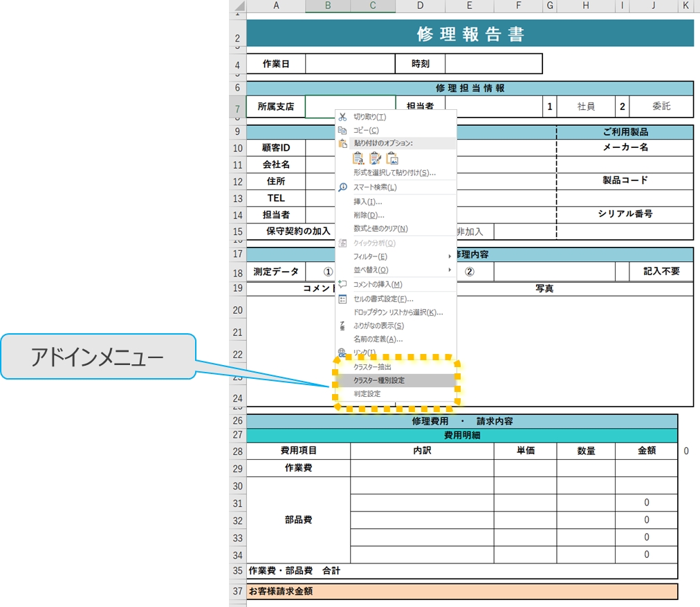Open Pick From Drop-down List (ドロップダウン リストから選択)
700x607 pixels.
coord(398,312)
